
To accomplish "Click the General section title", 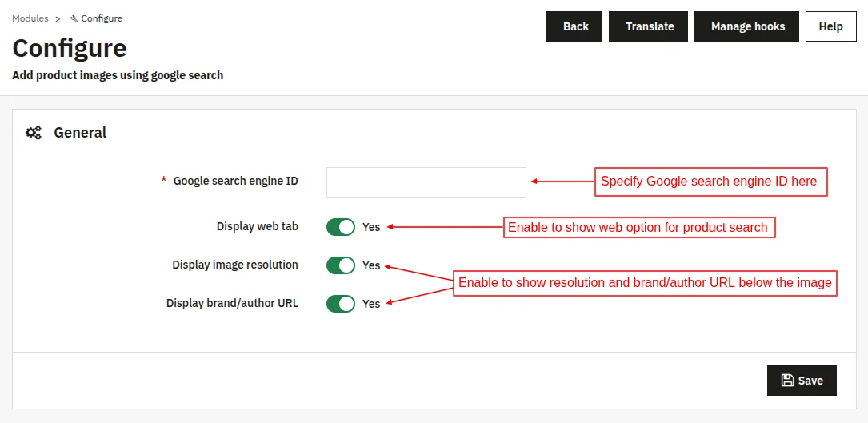I will coord(80,133).
